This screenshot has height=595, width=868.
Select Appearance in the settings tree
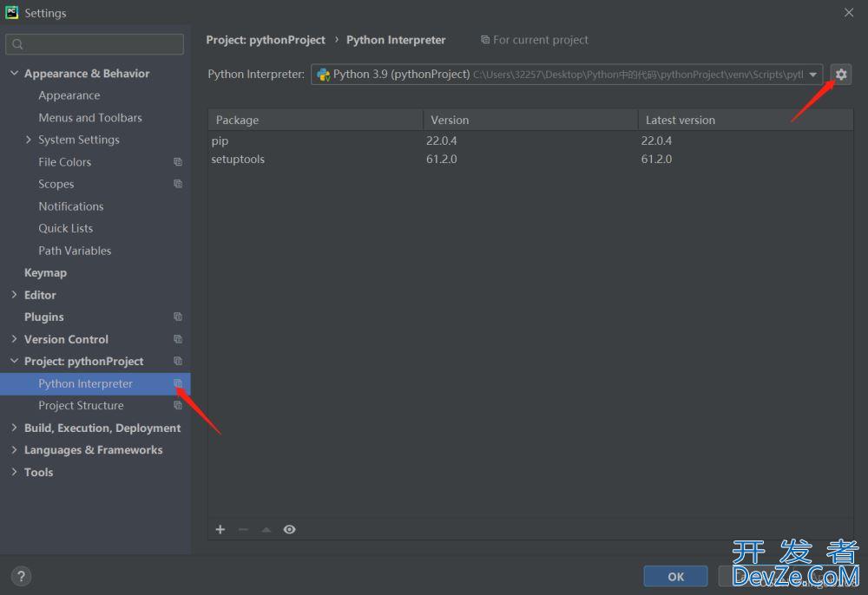[x=69, y=95]
